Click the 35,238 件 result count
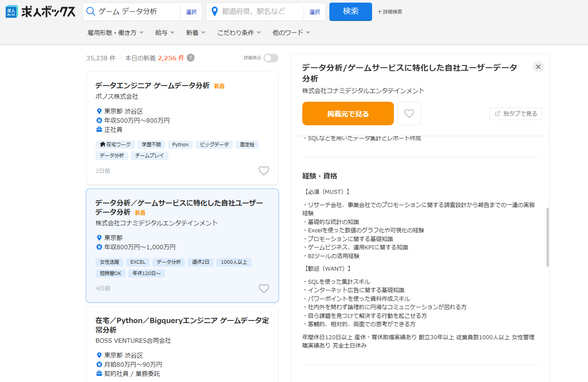 [x=101, y=58]
